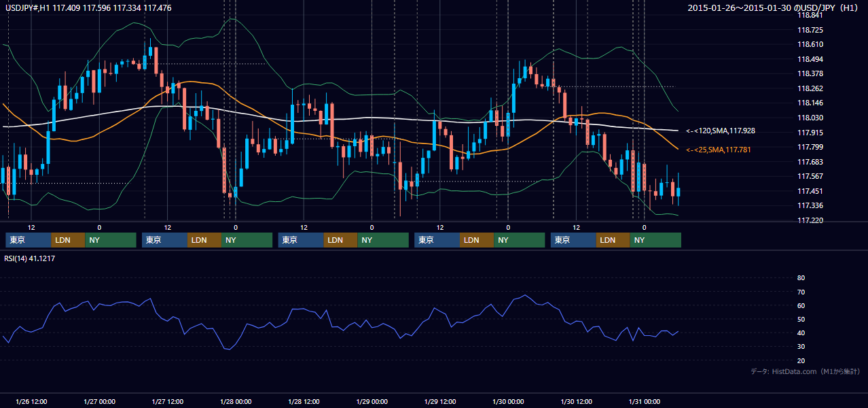The image size is (868, 408).
Task: Click the 117.683 price axis label
Action: 810,162
